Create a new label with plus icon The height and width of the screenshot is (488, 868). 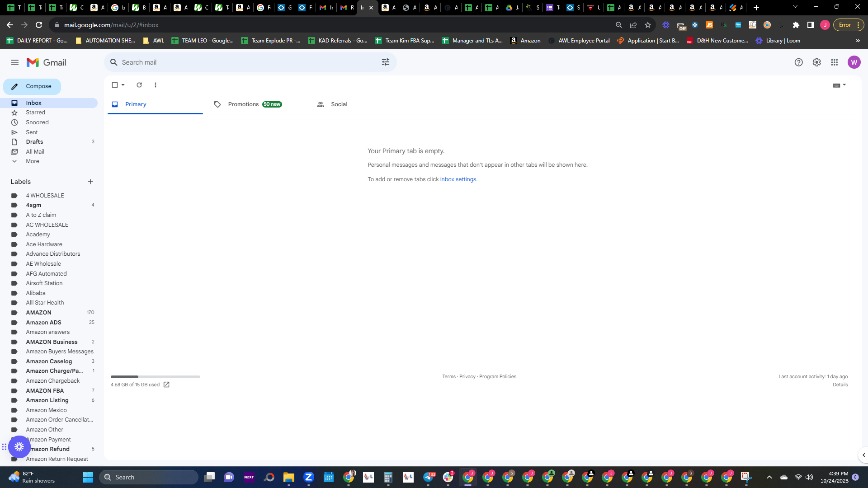(90, 182)
